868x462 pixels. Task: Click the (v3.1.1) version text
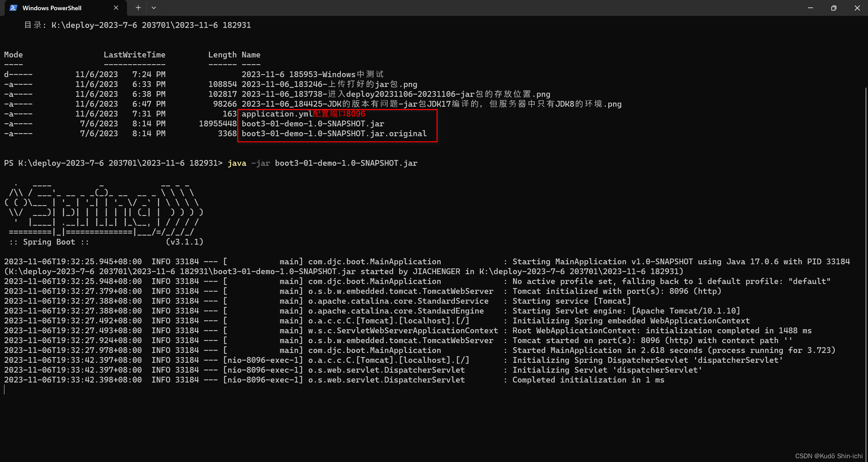[x=185, y=242]
